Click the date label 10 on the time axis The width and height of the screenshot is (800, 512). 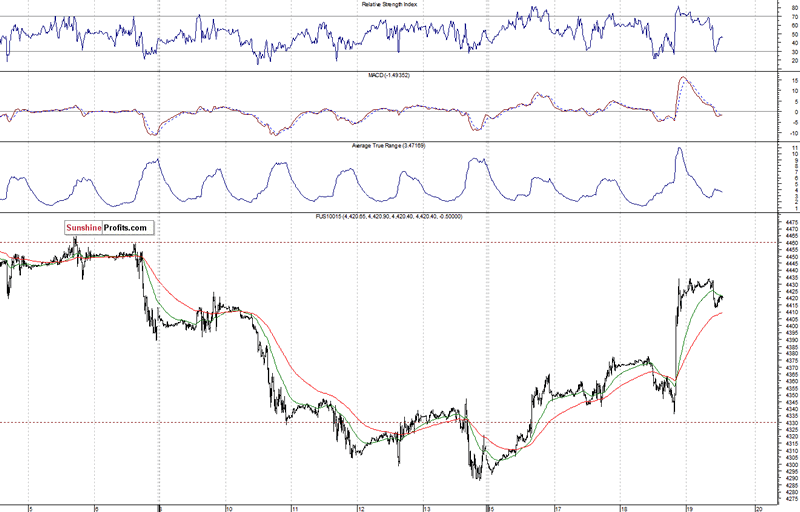(x=229, y=507)
